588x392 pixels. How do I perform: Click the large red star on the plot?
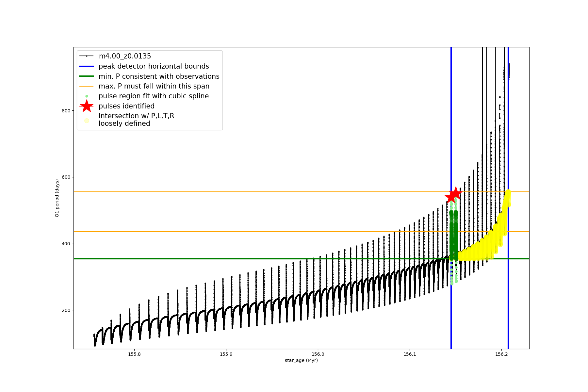453,195
